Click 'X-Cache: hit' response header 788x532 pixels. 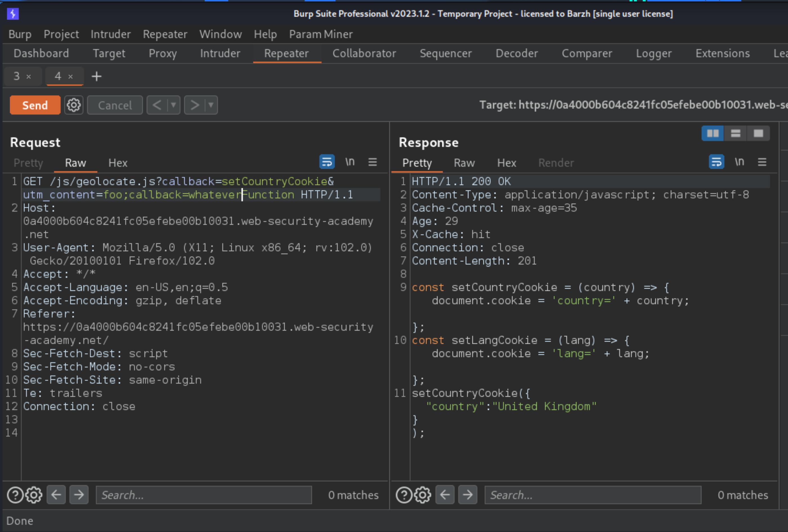pyautogui.click(x=451, y=234)
